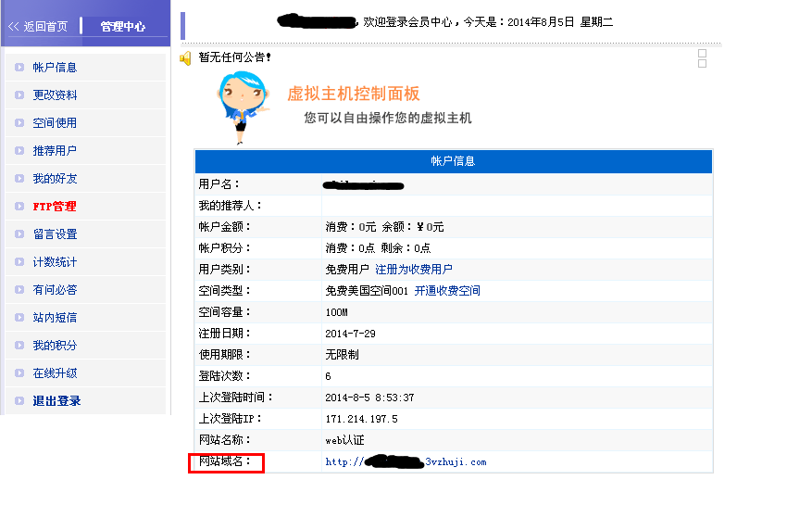
Task: Log out using 退出登录
Action: pyautogui.click(x=56, y=401)
